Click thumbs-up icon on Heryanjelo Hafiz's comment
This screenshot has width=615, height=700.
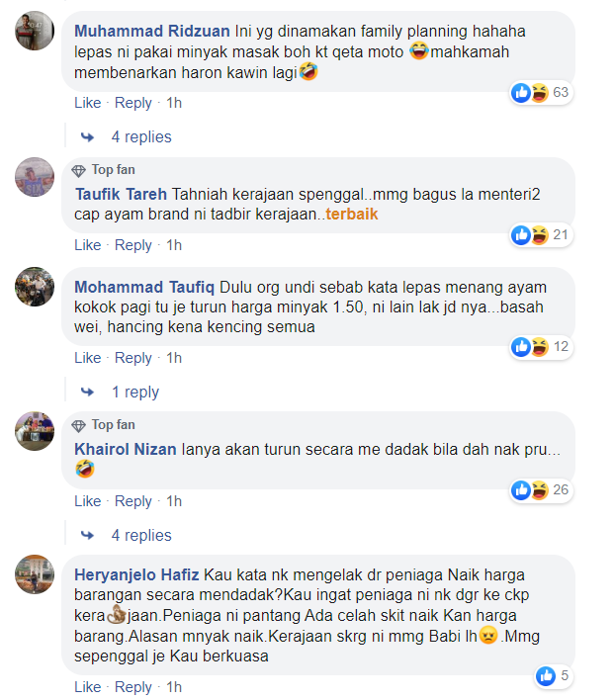pyautogui.click(x=546, y=676)
